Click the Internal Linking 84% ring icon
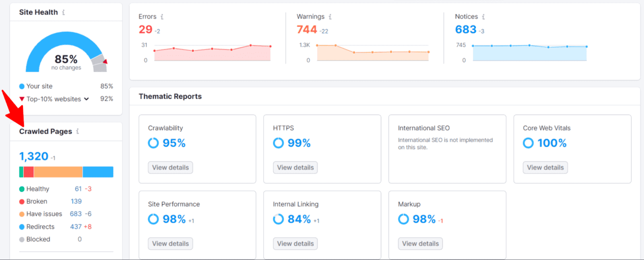The width and height of the screenshot is (644, 260). point(278,219)
